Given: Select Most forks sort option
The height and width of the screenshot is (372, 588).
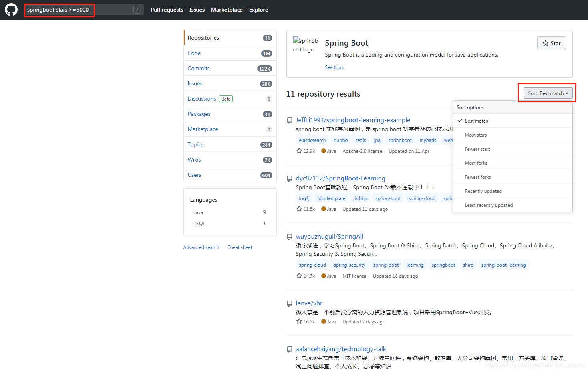Looking at the screenshot, I should click(x=512, y=163).
